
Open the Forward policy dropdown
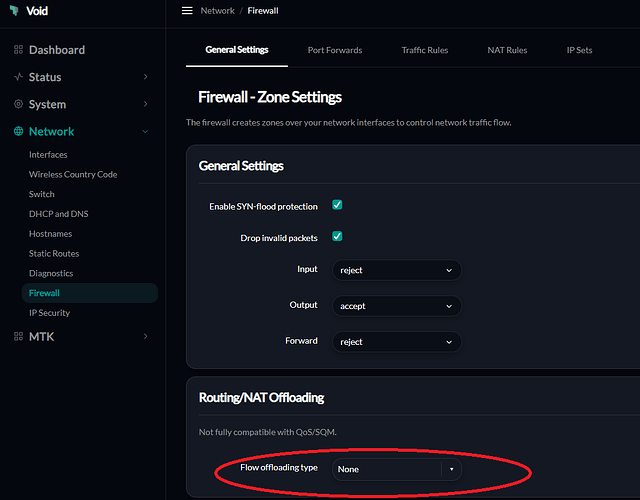(397, 342)
